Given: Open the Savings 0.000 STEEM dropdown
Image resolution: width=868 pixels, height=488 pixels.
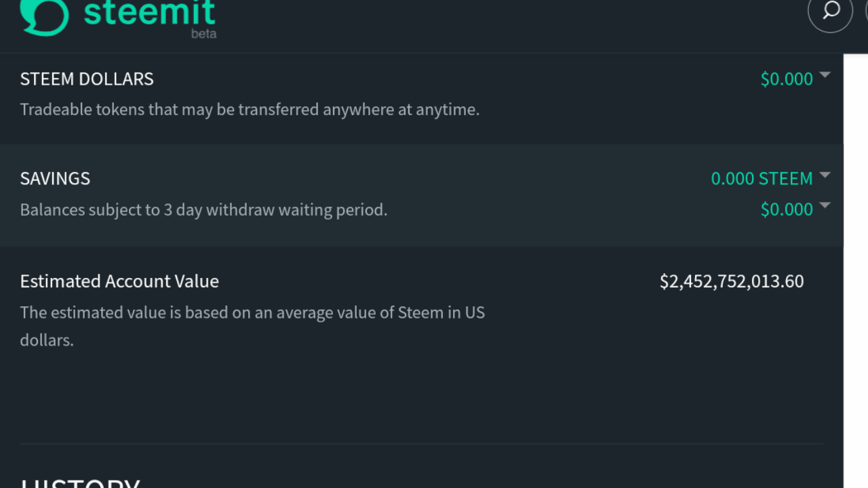Looking at the screenshot, I should tap(762, 179).
